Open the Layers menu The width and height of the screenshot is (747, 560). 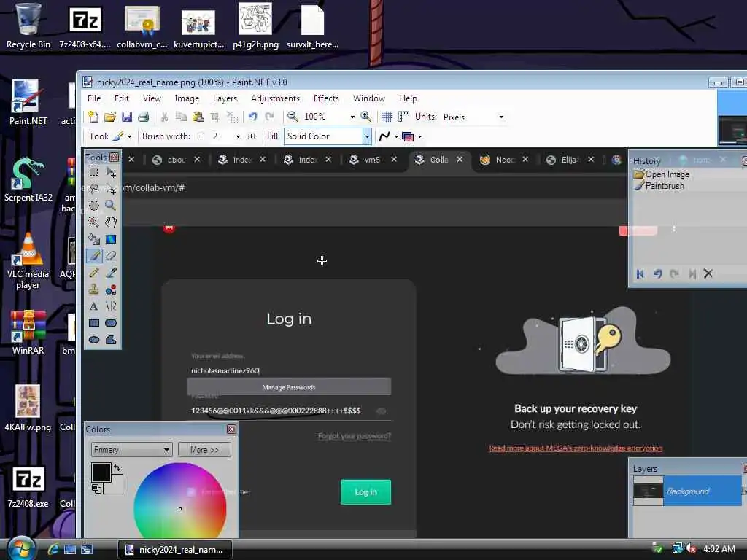225,98
